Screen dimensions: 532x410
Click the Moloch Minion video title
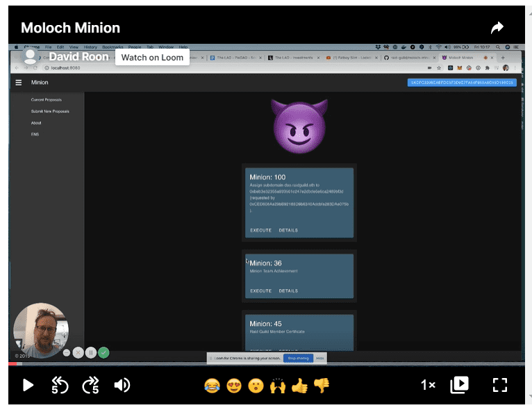(71, 28)
